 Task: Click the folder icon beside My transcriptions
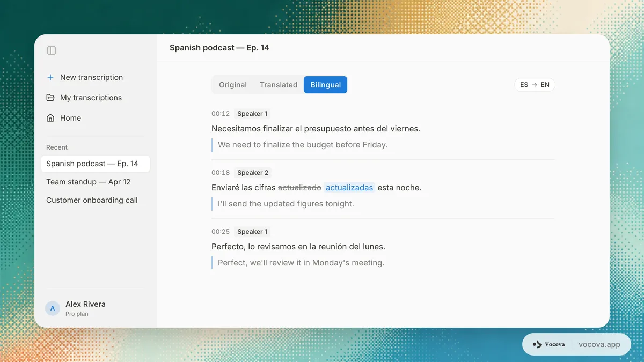click(x=50, y=98)
